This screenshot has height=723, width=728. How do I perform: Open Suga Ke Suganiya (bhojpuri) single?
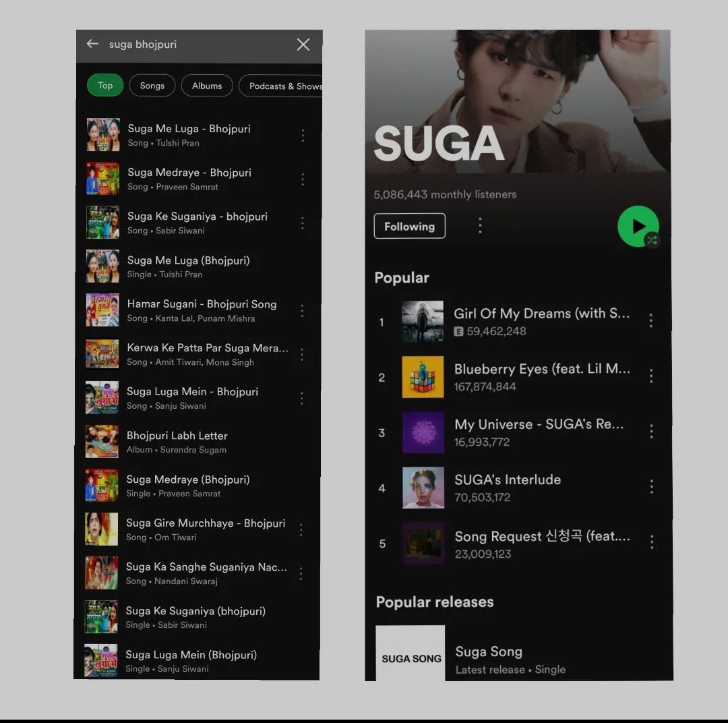pos(195,617)
